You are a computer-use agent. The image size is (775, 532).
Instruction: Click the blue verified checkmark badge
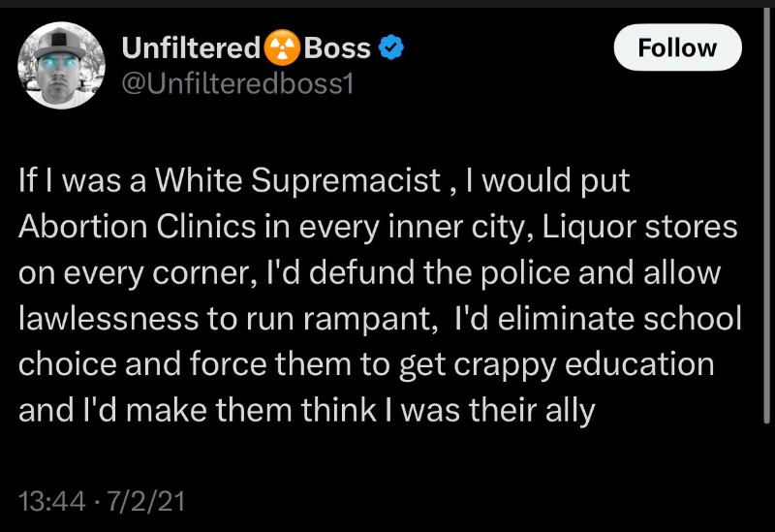coord(390,48)
